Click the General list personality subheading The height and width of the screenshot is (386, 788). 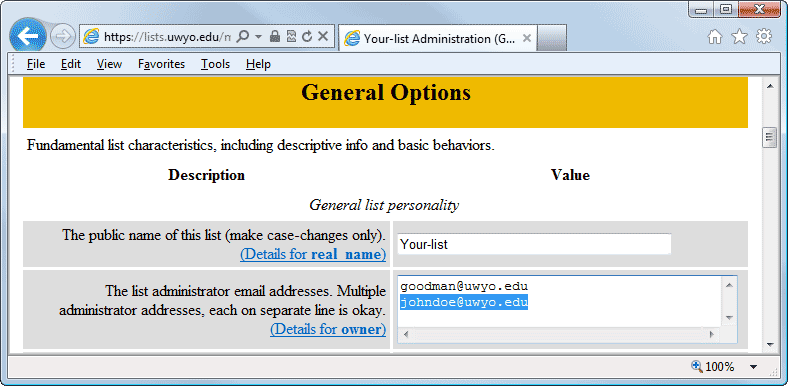[x=384, y=205]
